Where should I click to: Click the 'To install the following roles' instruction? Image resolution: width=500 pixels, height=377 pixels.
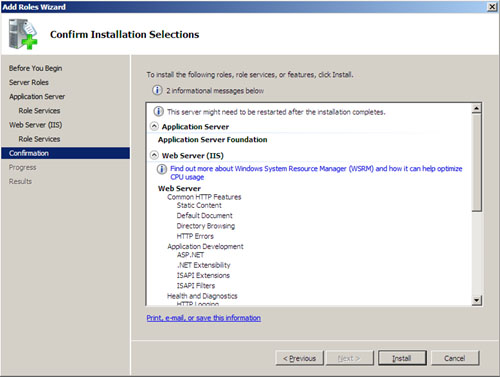click(250, 75)
